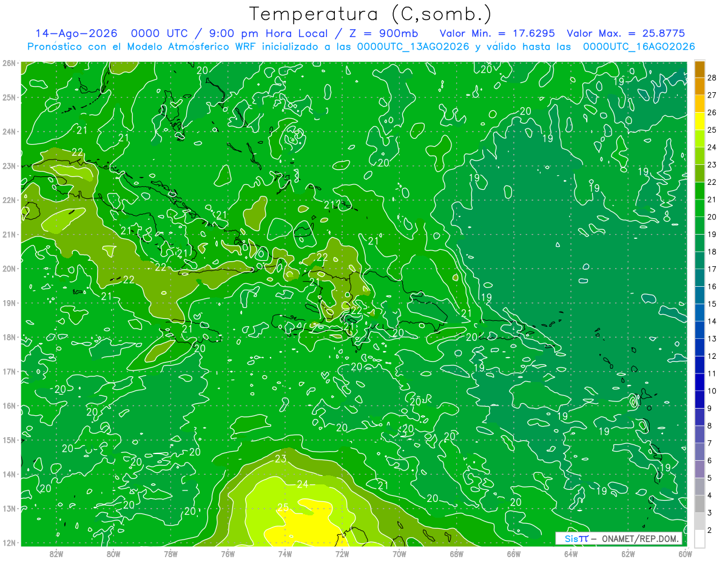Click the dark brown-orange swatch topping the legend
Screen dimensions: 728x562
click(x=699, y=69)
